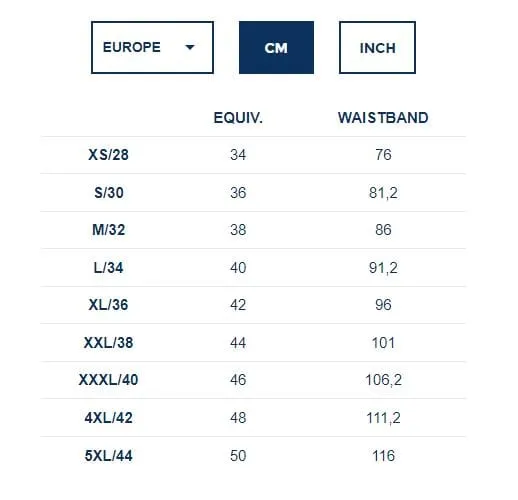Click the EQUIV. column header

[238, 118]
